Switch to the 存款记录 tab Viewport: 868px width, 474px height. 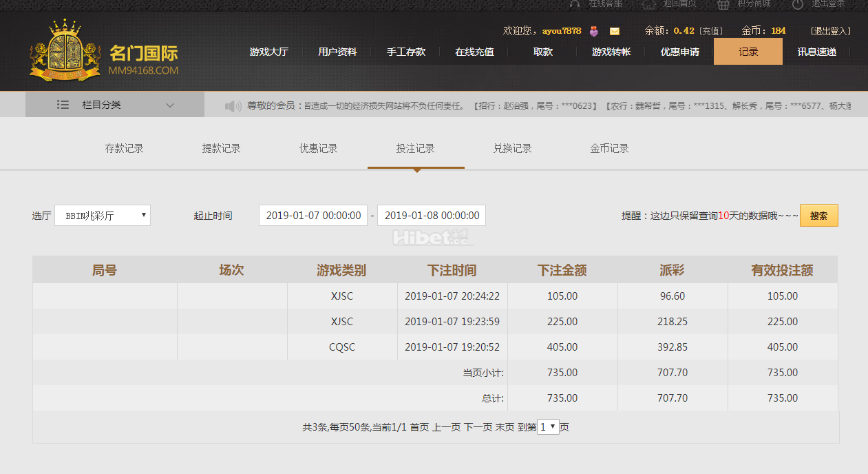coord(124,149)
